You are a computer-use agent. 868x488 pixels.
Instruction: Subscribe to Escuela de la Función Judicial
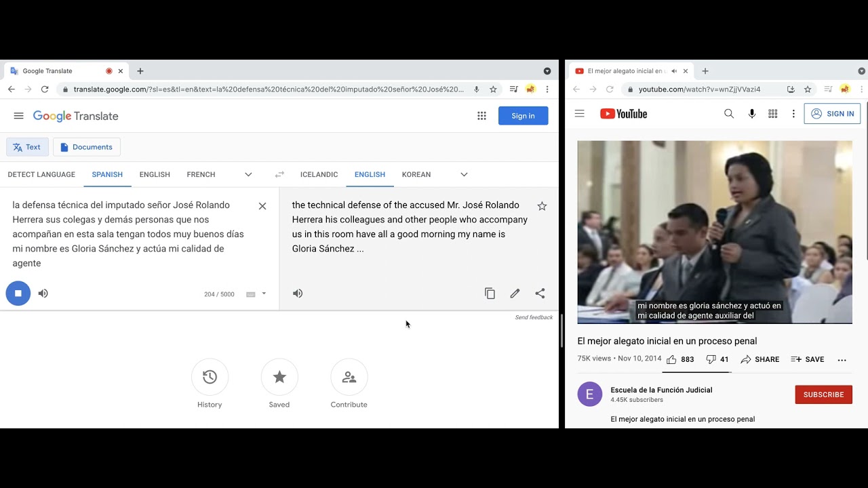point(823,394)
